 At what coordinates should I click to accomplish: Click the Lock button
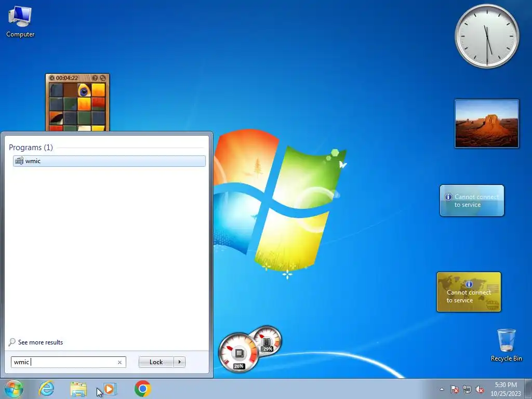(156, 362)
